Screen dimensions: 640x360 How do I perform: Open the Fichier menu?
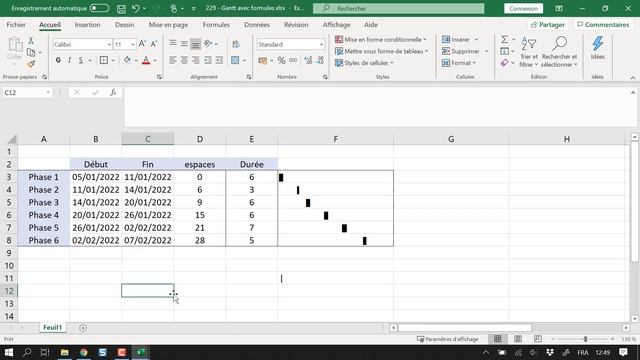tap(16, 24)
